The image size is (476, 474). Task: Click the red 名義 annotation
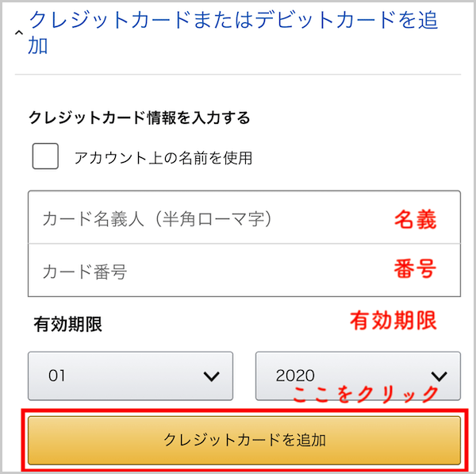(x=415, y=219)
